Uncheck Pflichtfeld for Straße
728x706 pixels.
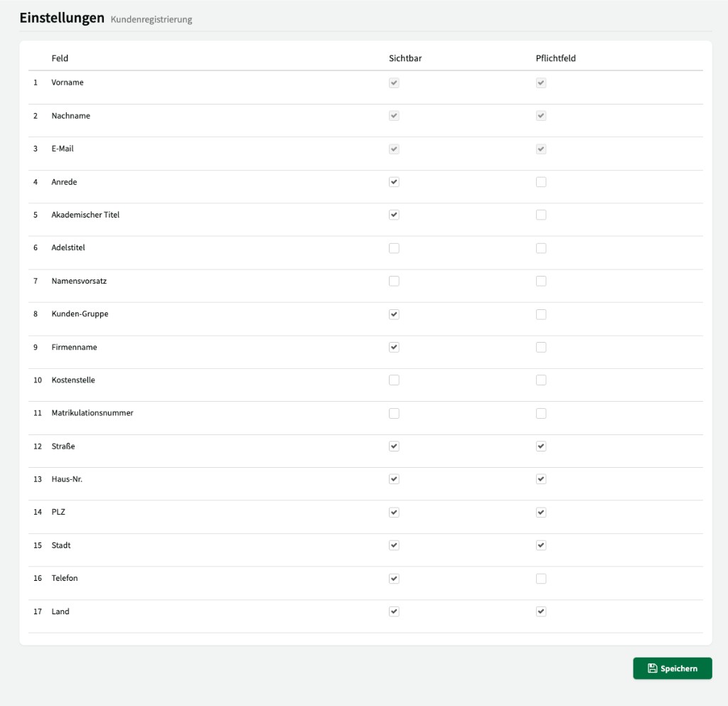pyautogui.click(x=541, y=446)
